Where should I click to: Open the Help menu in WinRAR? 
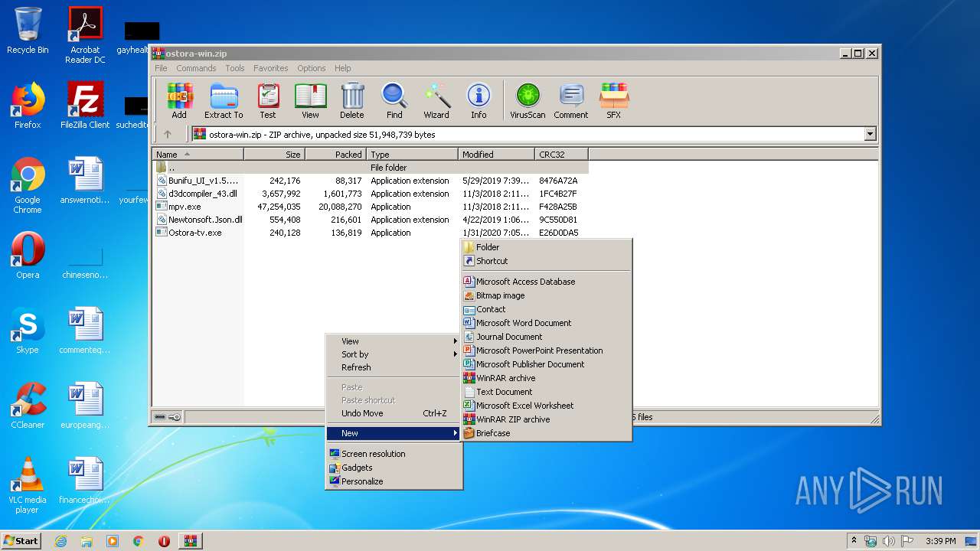pos(343,68)
